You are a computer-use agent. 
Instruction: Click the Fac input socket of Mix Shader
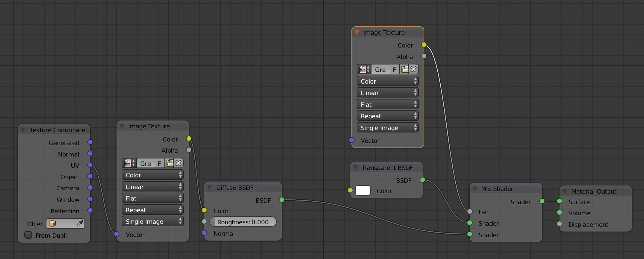pyautogui.click(x=470, y=211)
